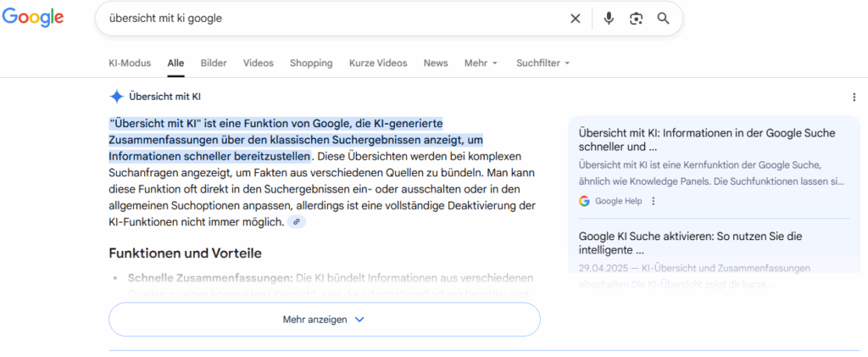Open the Videos tab
This screenshot has width=868, height=357.
click(259, 63)
